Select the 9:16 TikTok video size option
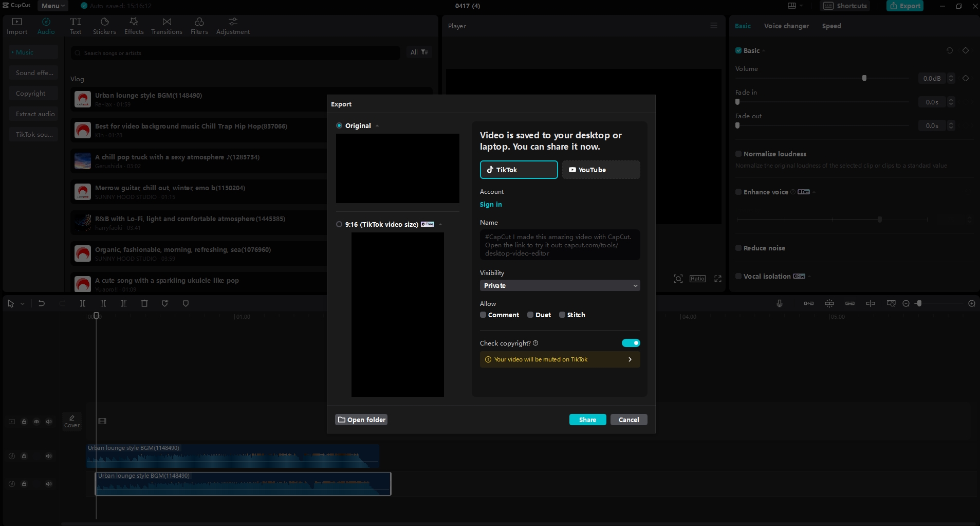980x526 pixels. tap(340, 224)
